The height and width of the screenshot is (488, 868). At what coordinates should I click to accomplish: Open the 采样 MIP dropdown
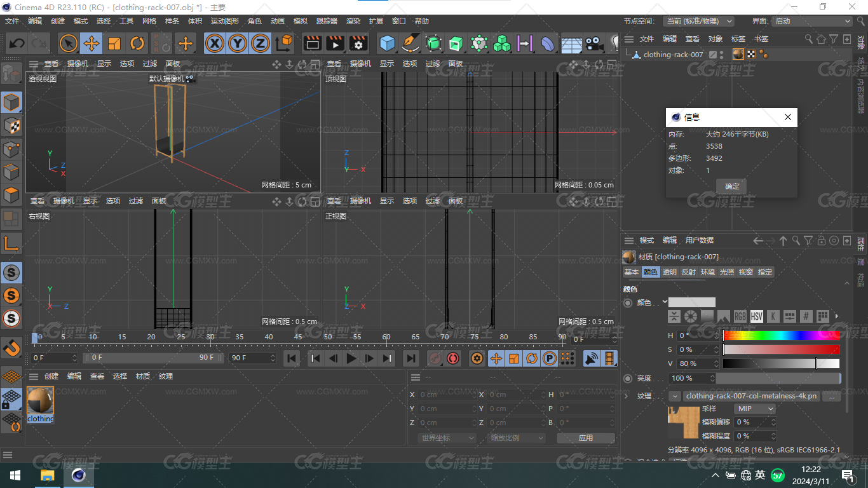tap(754, 409)
